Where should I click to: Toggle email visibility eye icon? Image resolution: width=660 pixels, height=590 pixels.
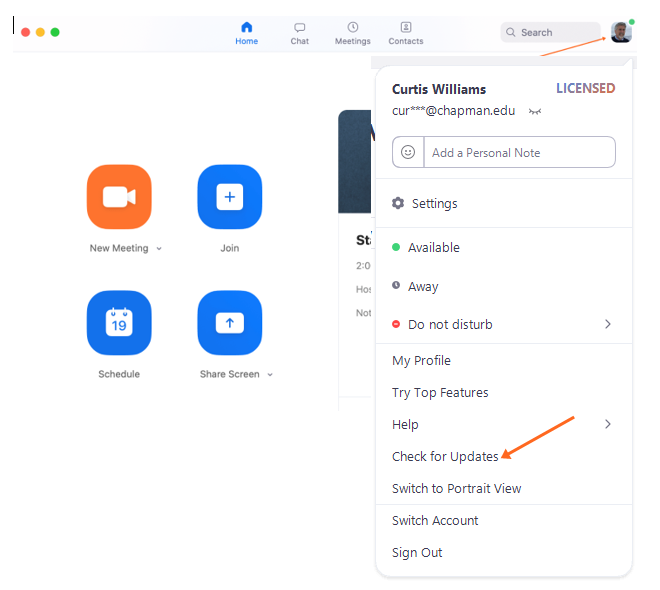tap(535, 112)
